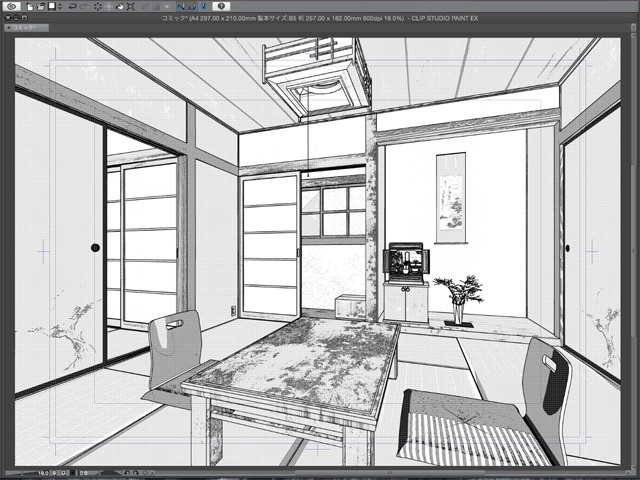This screenshot has height=480, width=640.
Task: Create a new document with New icon
Action: pyautogui.click(x=30, y=6)
